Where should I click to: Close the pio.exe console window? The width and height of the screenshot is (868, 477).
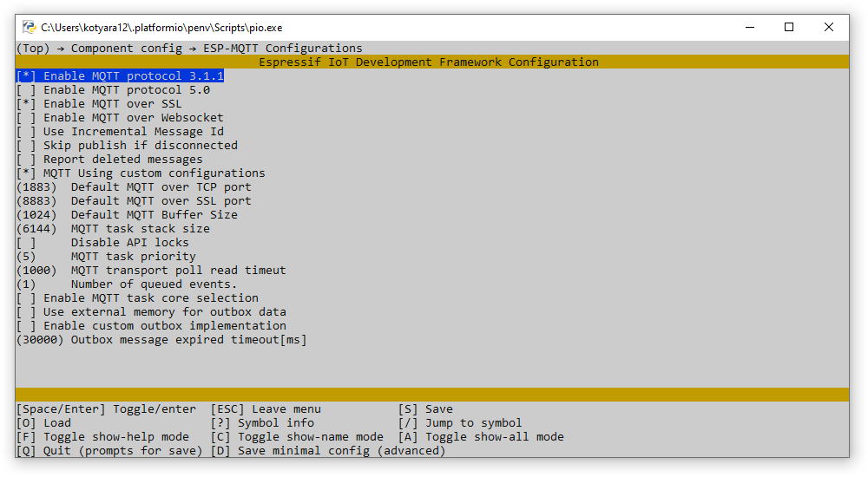[x=829, y=27]
